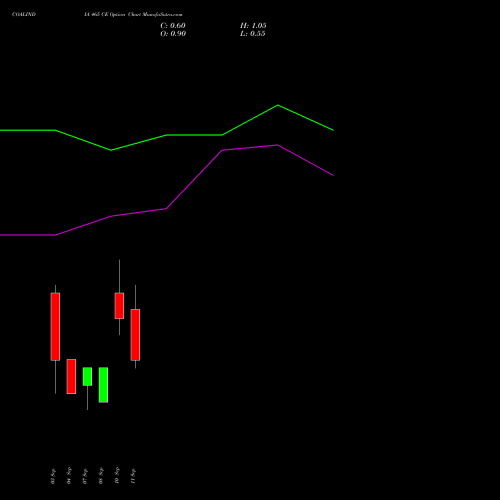Click the 03 Sep date label

pyautogui.click(x=53, y=476)
